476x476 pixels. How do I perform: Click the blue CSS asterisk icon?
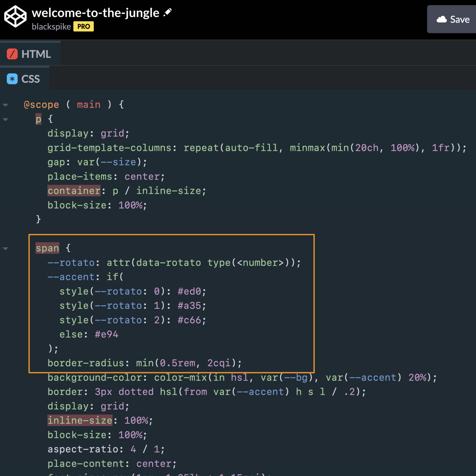tap(12, 79)
